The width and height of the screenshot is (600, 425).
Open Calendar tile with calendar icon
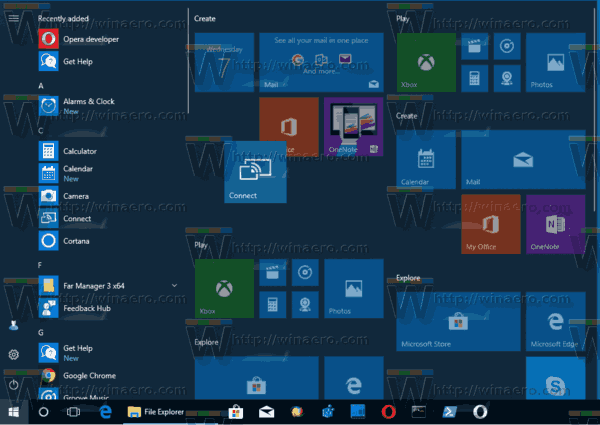coord(426,160)
